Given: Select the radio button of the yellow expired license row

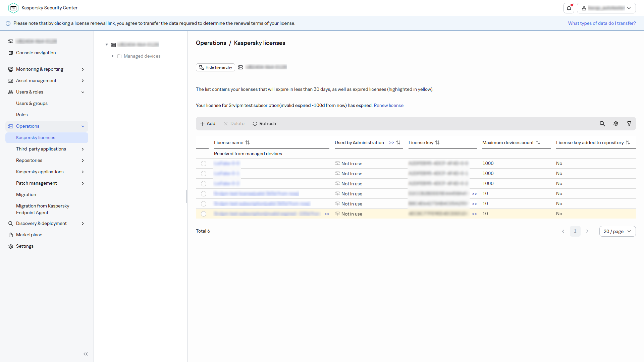Looking at the screenshot, I should pos(204,214).
